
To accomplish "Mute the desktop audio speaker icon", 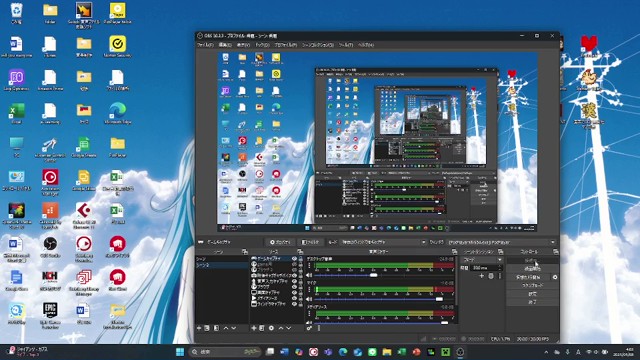I will click(x=309, y=275).
